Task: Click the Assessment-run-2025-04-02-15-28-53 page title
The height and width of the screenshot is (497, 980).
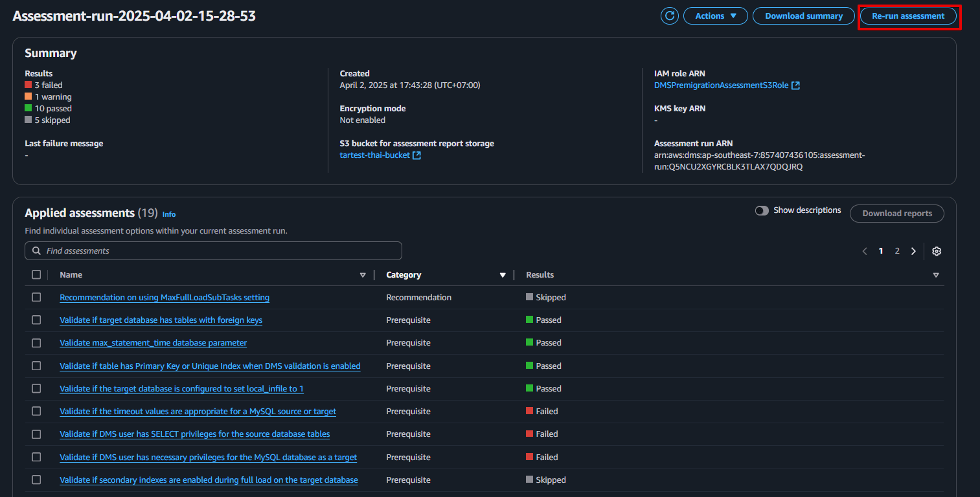Action: click(x=134, y=16)
